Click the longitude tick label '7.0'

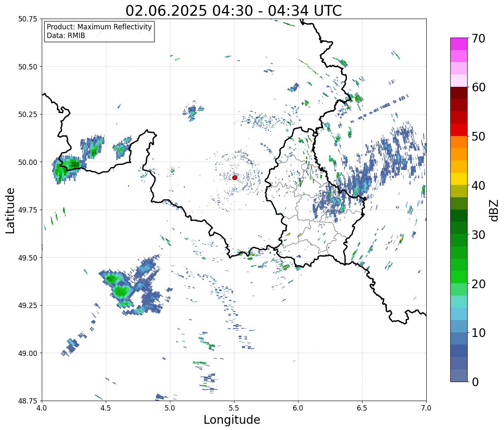point(426,408)
